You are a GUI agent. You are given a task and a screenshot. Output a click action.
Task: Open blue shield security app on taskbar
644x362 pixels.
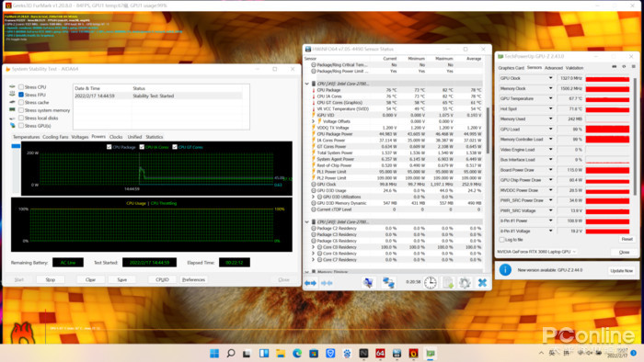[x=330, y=354]
